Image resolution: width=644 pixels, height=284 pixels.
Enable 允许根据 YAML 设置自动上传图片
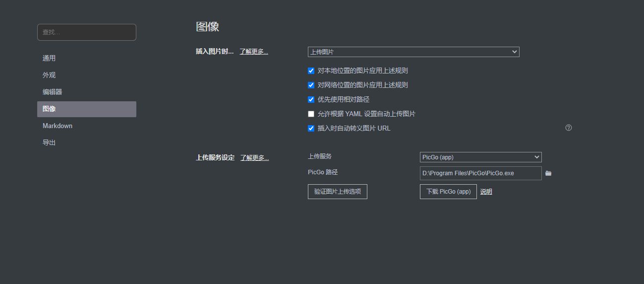click(311, 114)
